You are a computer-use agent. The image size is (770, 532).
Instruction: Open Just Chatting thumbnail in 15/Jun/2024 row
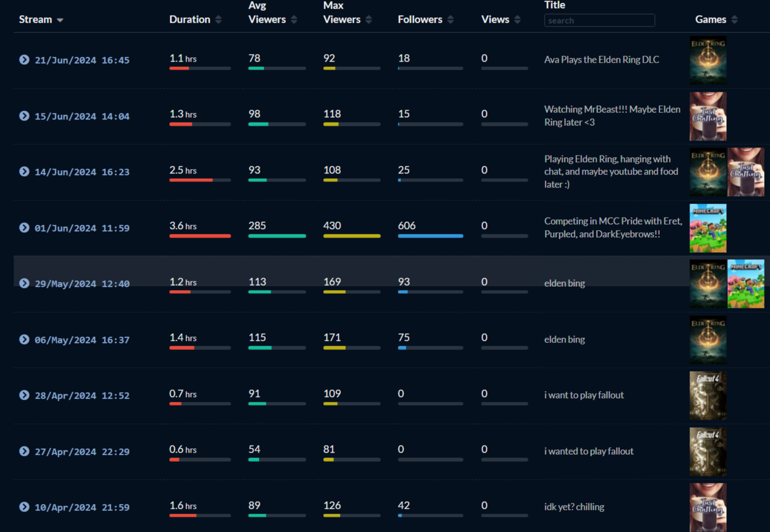click(x=708, y=116)
